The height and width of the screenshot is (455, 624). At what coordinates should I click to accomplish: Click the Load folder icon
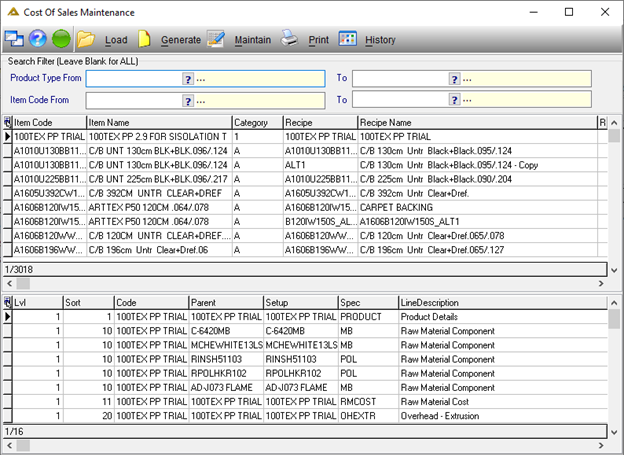pos(86,39)
